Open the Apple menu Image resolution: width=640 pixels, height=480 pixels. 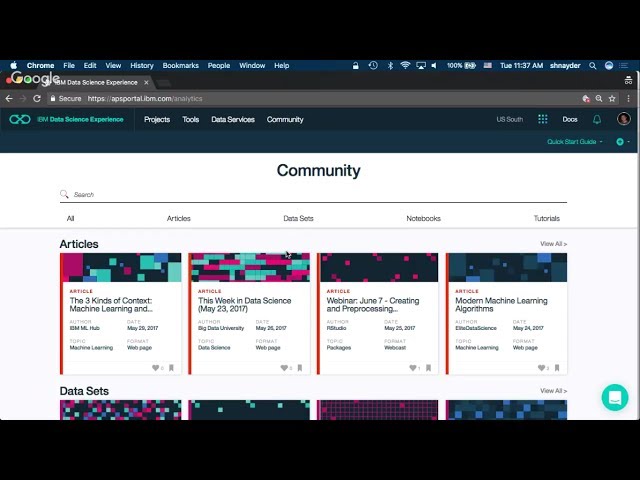click(13, 65)
